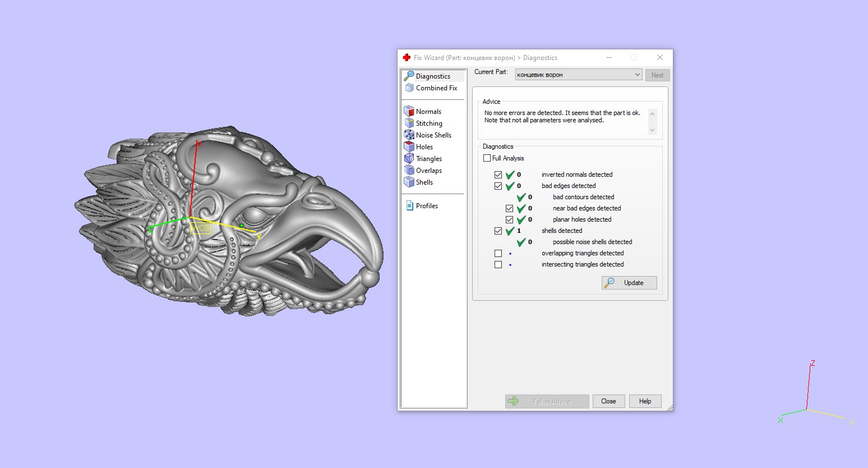Screen dimensions: 868x468
Task: Click the Follow Advice button
Action: pos(547,401)
